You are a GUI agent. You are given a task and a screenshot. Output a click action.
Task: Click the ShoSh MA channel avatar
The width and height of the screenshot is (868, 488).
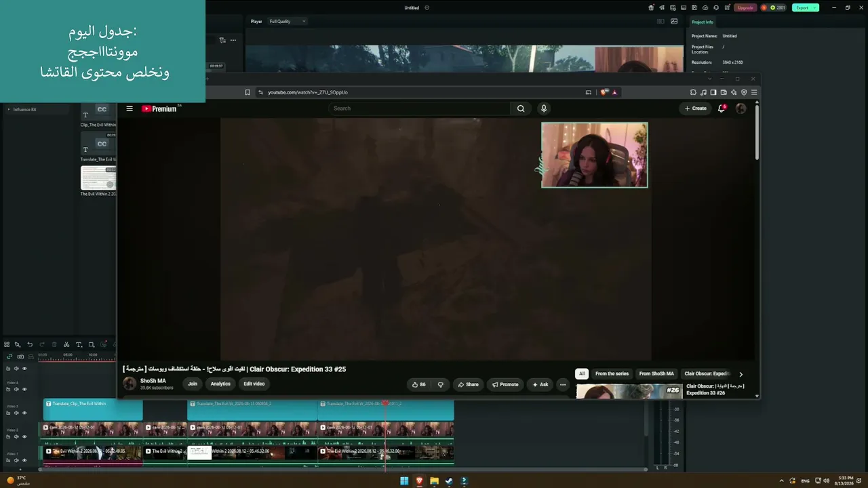pyautogui.click(x=130, y=384)
